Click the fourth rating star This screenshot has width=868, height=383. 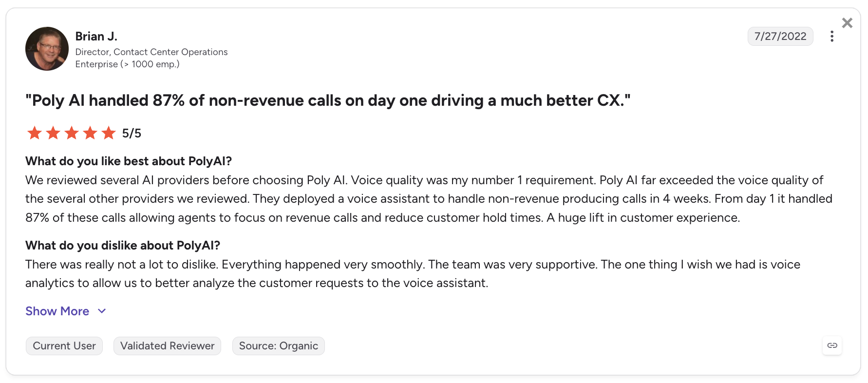(x=90, y=133)
